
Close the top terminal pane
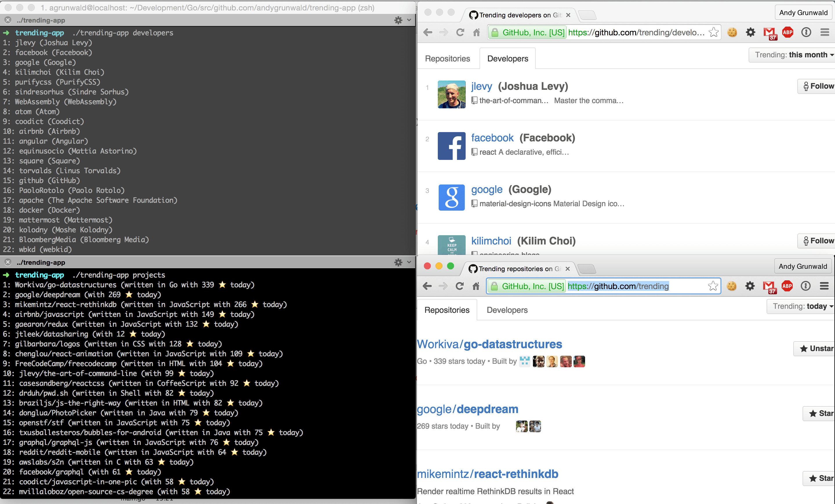(x=8, y=20)
